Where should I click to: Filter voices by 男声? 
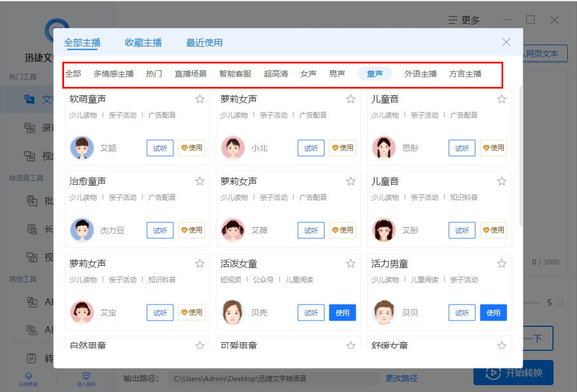point(337,74)
